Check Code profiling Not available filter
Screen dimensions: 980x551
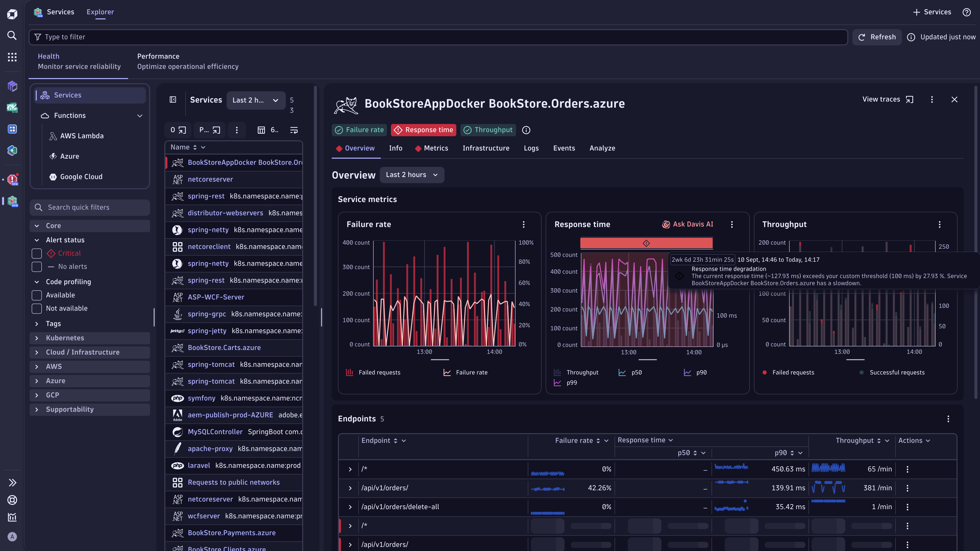tap(36, 308)
